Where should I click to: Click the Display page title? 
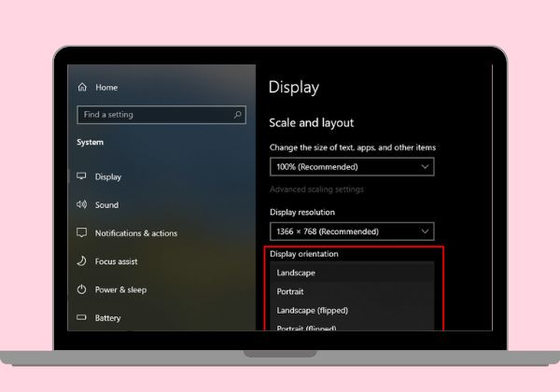click(294, 88)
